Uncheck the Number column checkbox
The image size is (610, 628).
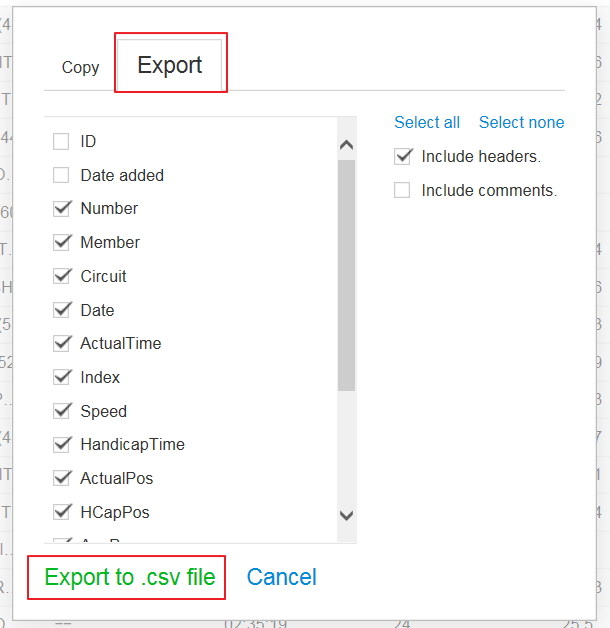point(62,208)
